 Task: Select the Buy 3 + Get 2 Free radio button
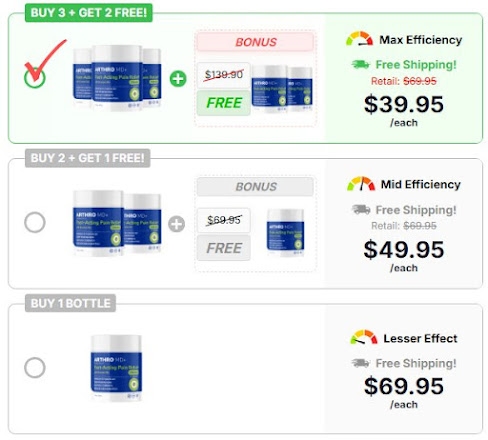(35, 78)
